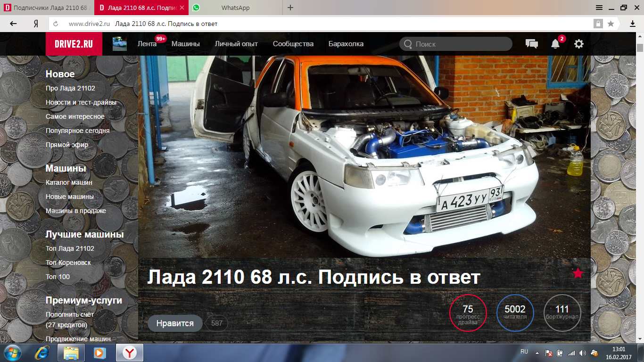
Task: Open the Прямой эфир link
Action: click(67, 145)
